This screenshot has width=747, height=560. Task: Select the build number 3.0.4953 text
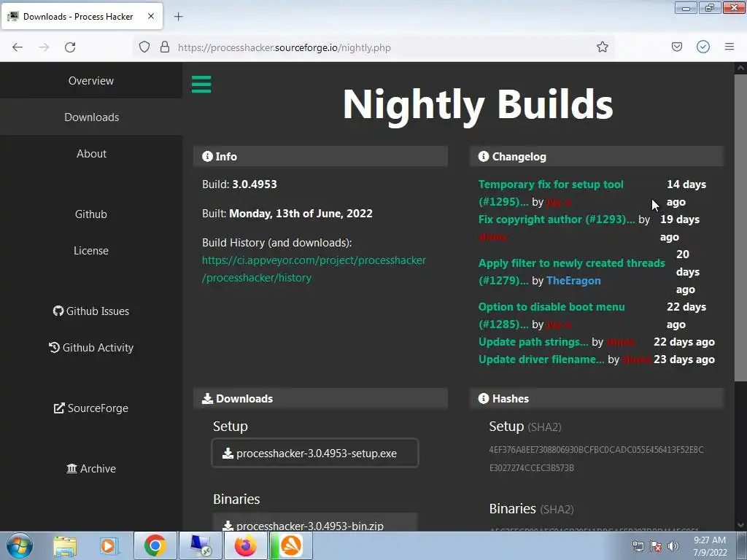click(255, 184)
